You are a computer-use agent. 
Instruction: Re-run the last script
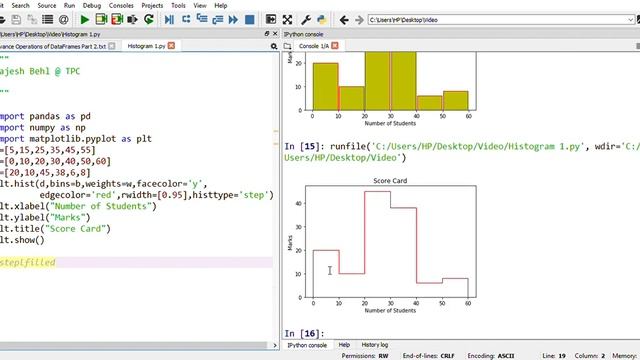149,20
